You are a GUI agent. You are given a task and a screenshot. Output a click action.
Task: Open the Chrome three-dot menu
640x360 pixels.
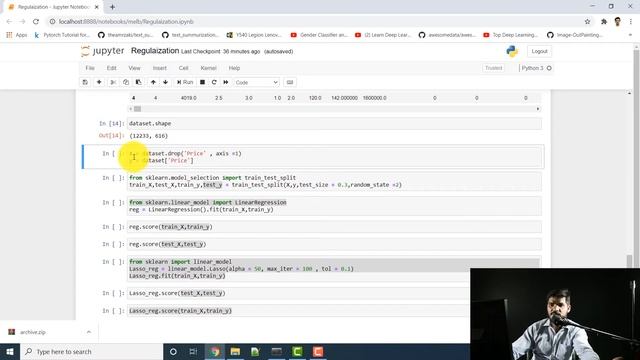coord(631,22)
